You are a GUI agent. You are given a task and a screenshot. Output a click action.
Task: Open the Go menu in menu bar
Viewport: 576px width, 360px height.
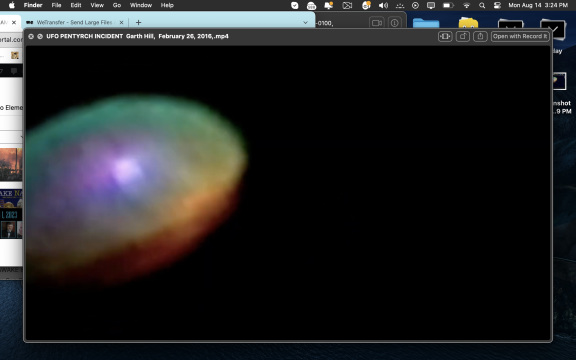click(x=117, y=5)
